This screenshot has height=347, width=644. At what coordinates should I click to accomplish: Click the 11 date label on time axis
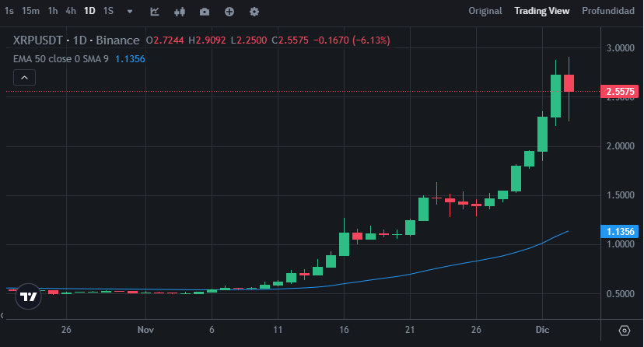278,330
